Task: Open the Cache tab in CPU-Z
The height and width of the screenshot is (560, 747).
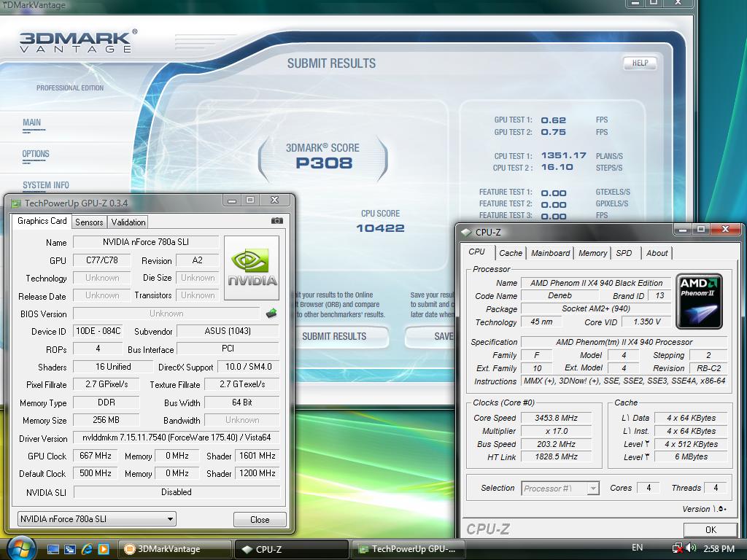Action: [511, 253]
